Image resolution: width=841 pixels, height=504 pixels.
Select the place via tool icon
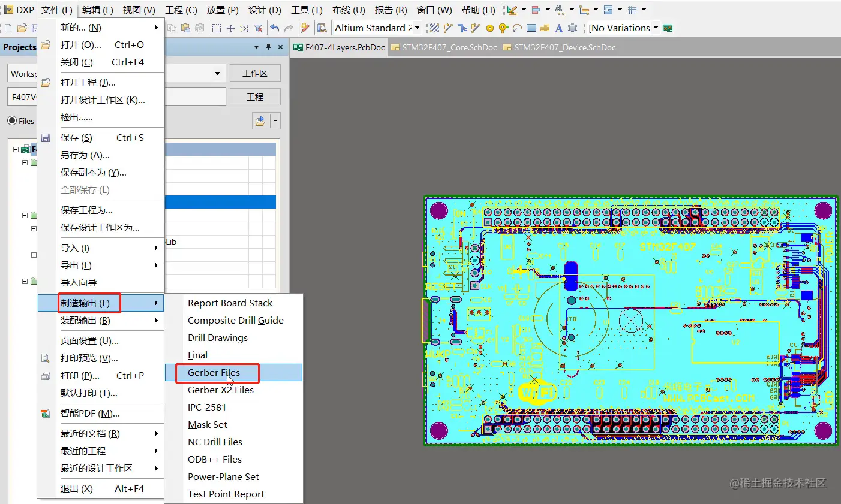click(x=503, y=28)
